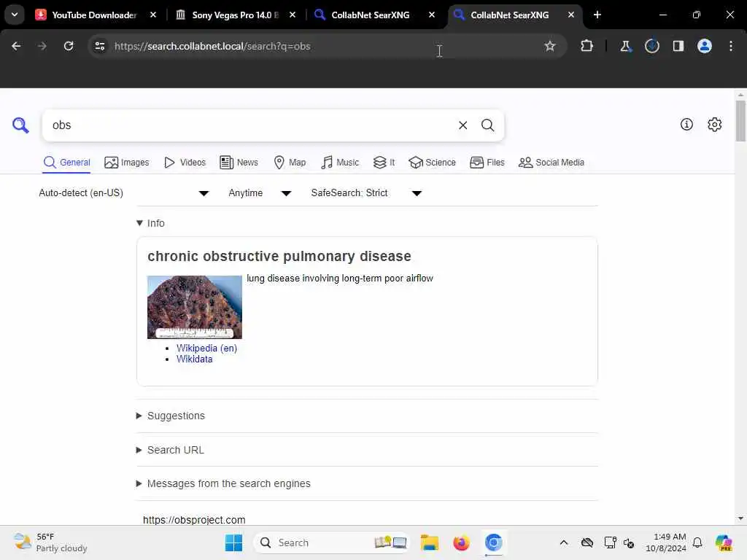Click the SearXNG magnifier logo
The image size is (747, 560).
click(20, 125)
